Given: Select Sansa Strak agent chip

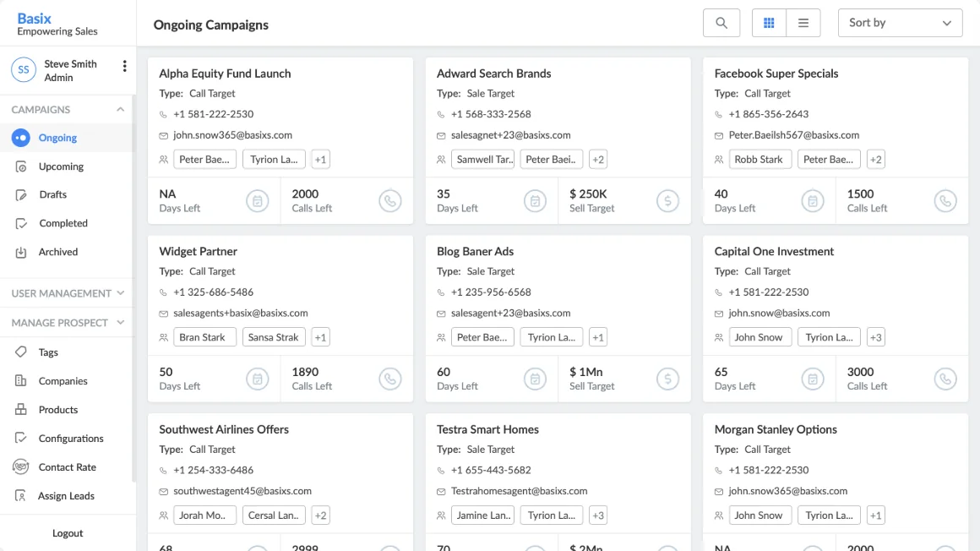Looking at the screenshot, I should pos(274,337).
